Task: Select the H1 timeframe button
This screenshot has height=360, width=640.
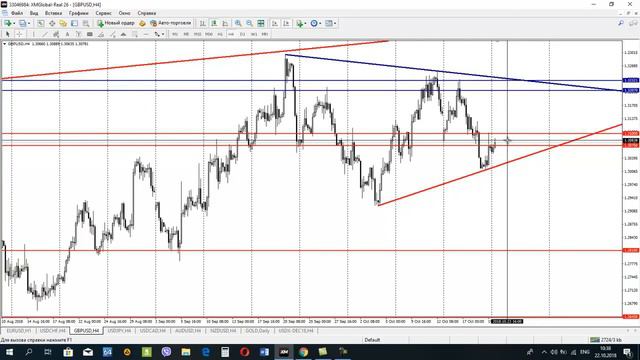Action: tap(220, 34)
